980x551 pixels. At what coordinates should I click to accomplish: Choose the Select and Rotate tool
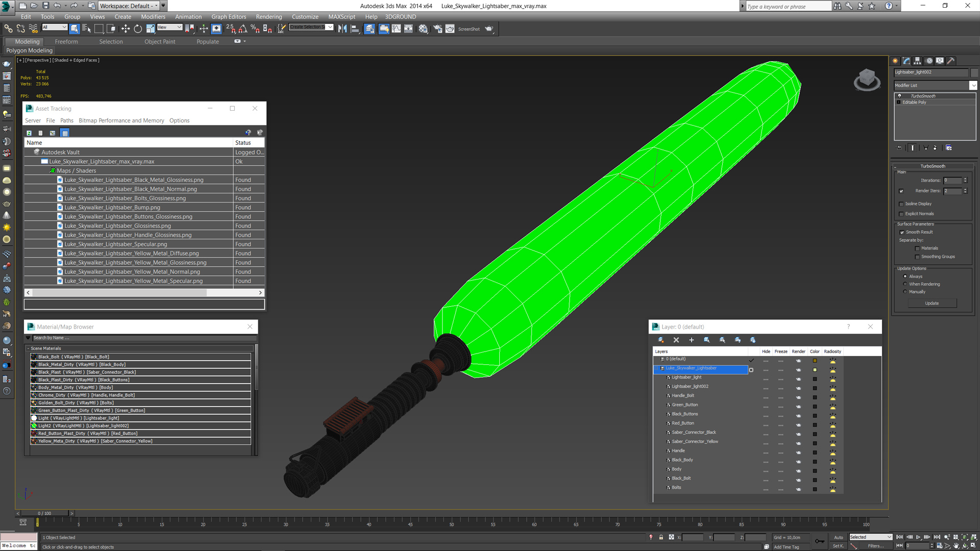click(x=138, y=29)
